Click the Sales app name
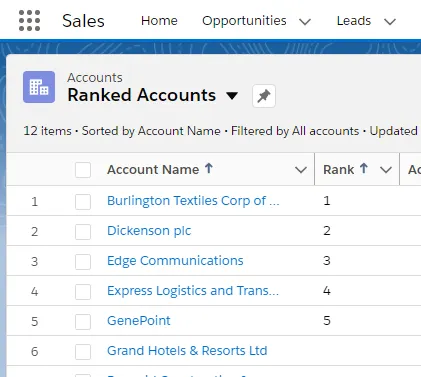The height and width of the screenshot is (377, 421). pyautogui.click(x=83, y=21)
